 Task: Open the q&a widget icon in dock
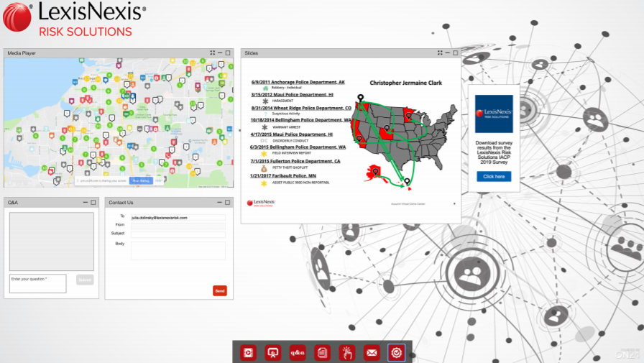pyautogui.click(x=298, y=352)
